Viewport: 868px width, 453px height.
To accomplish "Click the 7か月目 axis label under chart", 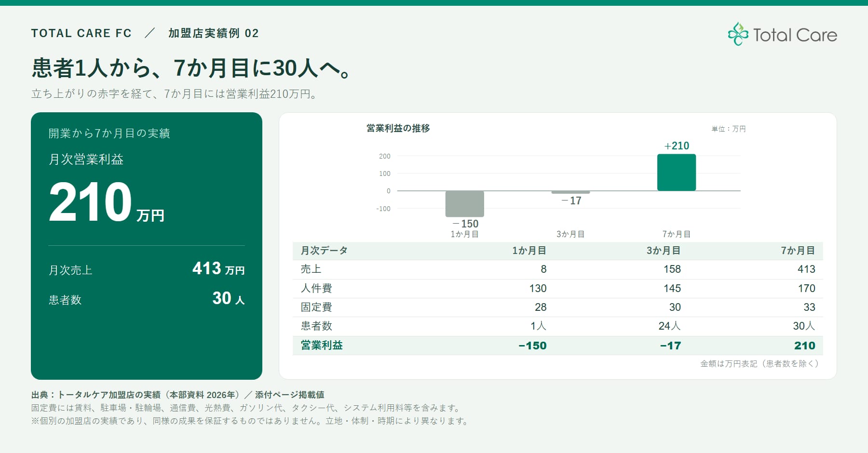I will 677,234.
